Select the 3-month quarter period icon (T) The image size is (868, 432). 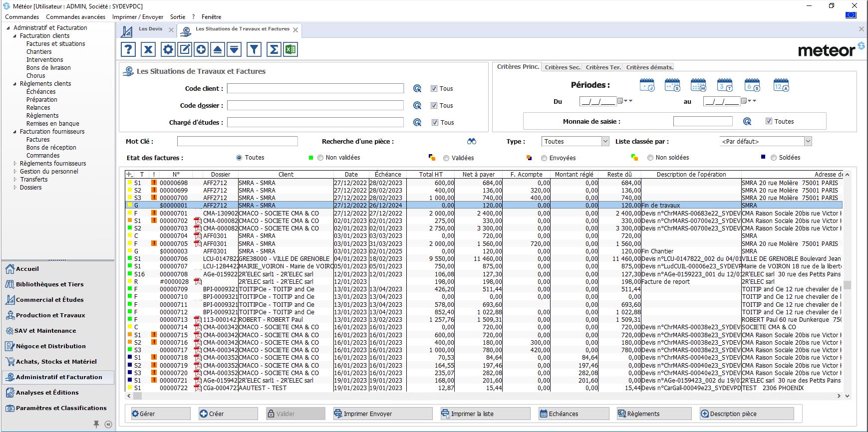(x=725, y=85)
